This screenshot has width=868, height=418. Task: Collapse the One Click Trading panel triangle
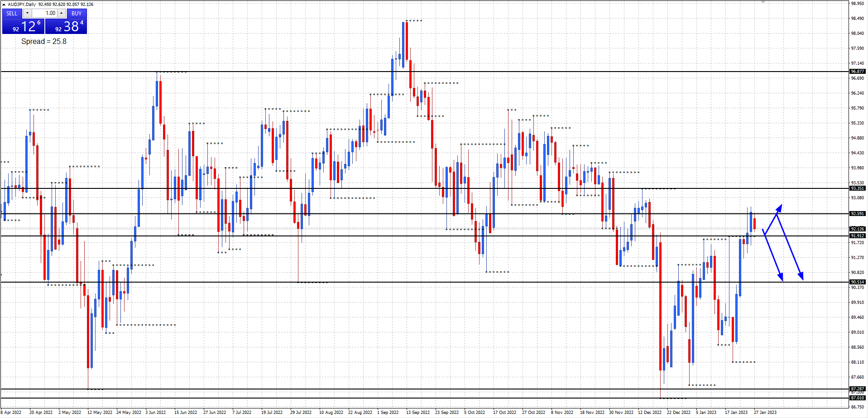pos(4,5)
